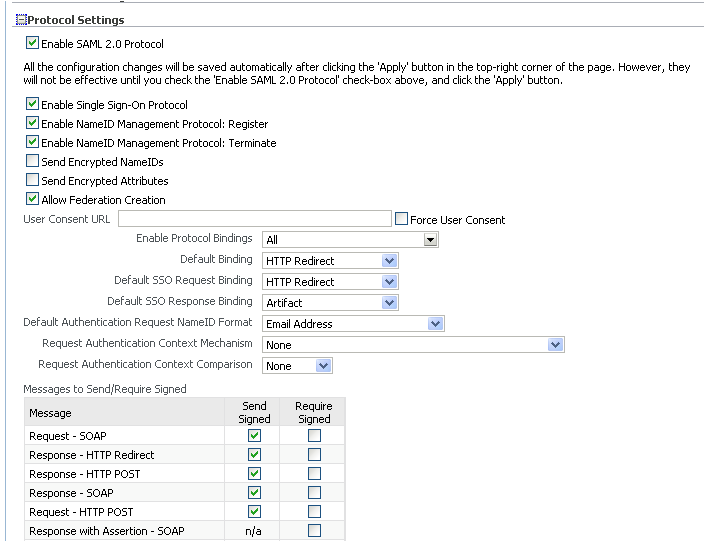Toggle NameID Management Protocol: Terminate checkbox

(x=32, y=142)
